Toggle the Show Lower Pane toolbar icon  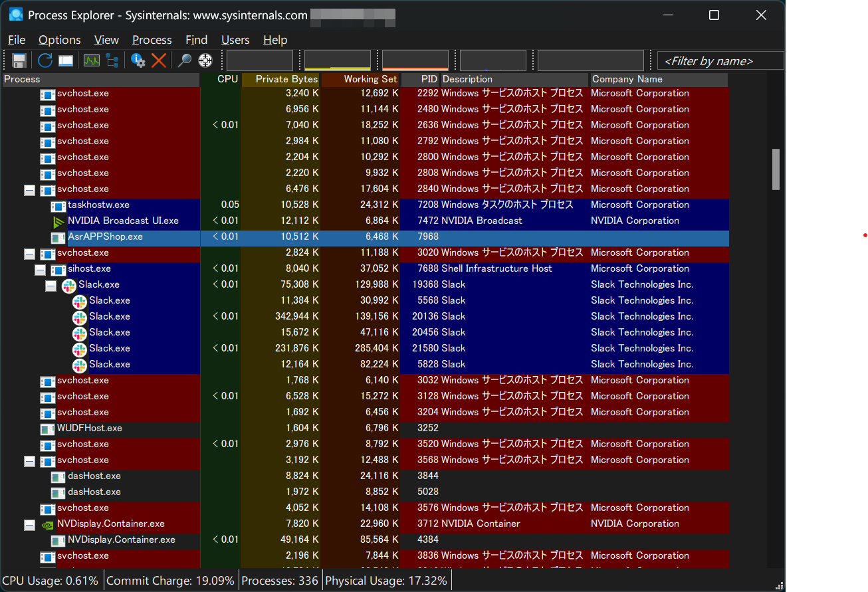tap(65, 60)
